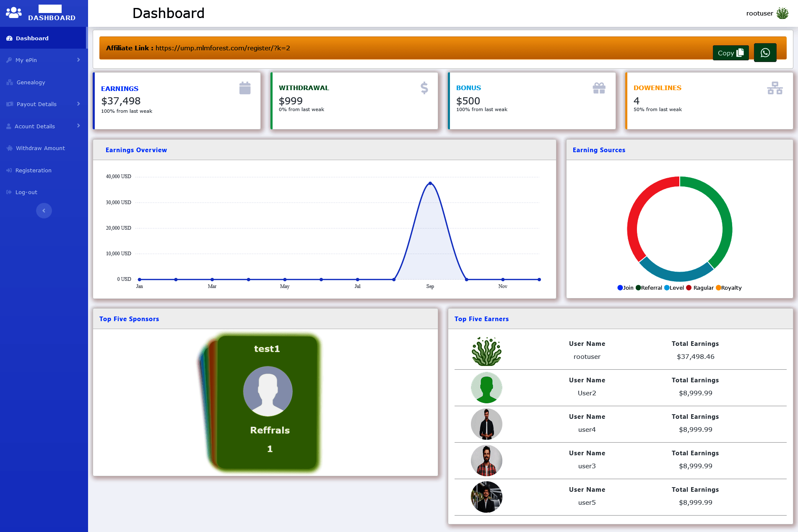This screenshot has width=798, height=532.
Task: Click the Genealogy sitemap icon
Action: pyautogui.click(x=10, y=82)
